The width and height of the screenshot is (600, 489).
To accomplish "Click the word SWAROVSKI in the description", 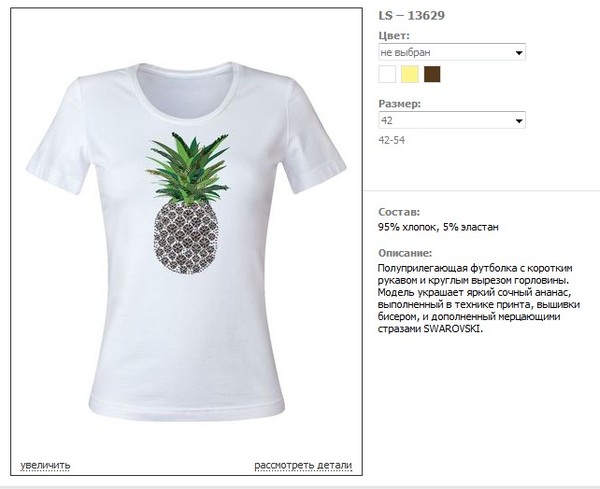I will (x=452, y=329).
